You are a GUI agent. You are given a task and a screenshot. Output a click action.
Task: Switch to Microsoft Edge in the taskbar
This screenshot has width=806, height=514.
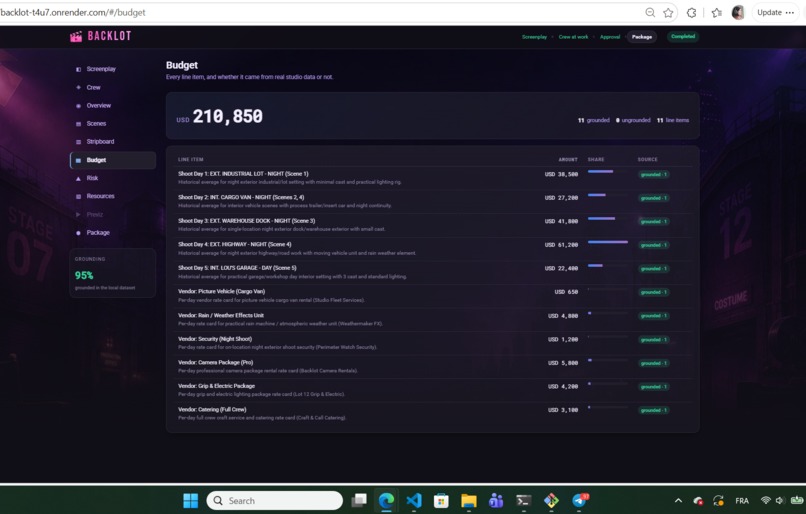click(x=386, y=500)
